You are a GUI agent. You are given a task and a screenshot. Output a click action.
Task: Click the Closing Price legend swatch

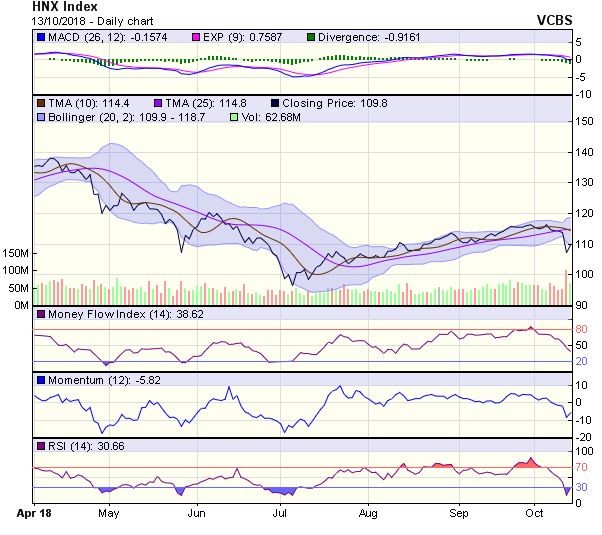coord(274,103)
